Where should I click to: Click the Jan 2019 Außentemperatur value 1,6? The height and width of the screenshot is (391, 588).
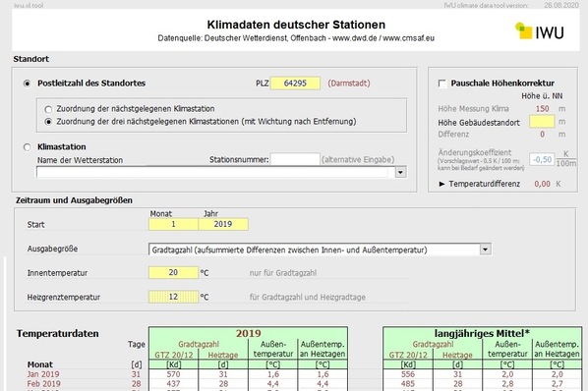coord(273,374)
